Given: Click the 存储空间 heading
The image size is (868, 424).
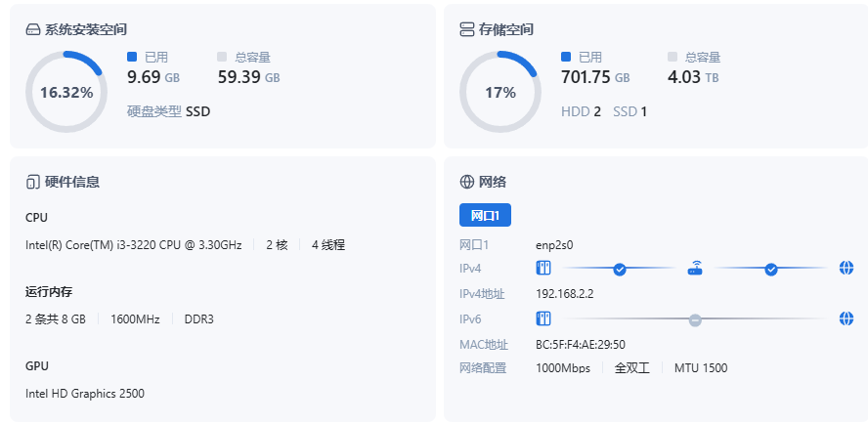Looking at the screenshot, I should pos(506,30).
